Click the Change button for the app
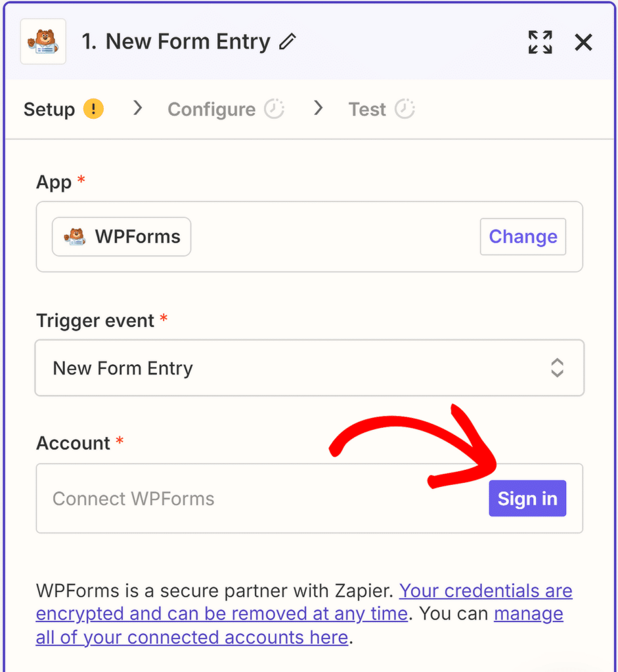This screenshot has height=672, width=618. [x=523, y=237]
